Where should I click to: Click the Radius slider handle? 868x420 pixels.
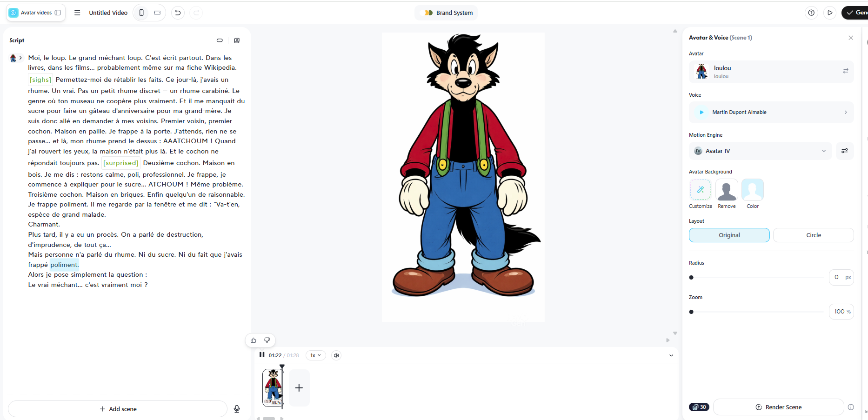tap(691, 278)
